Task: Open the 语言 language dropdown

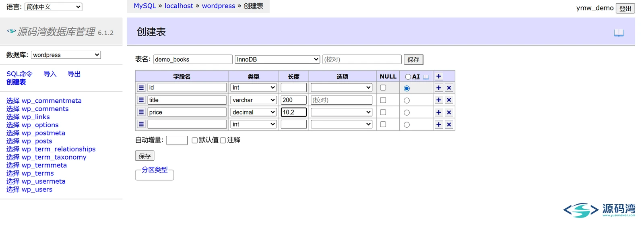Action: 53,7
